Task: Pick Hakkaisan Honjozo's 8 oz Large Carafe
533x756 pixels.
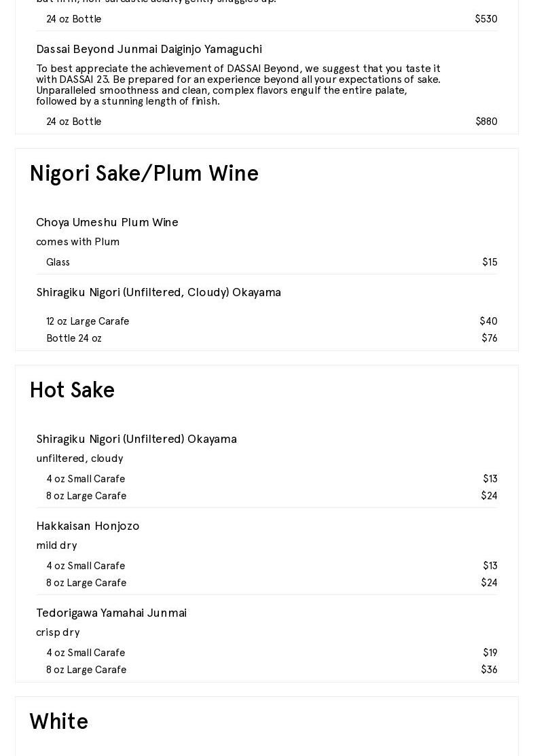Action: pyautogui.click(x=86, y=583)
